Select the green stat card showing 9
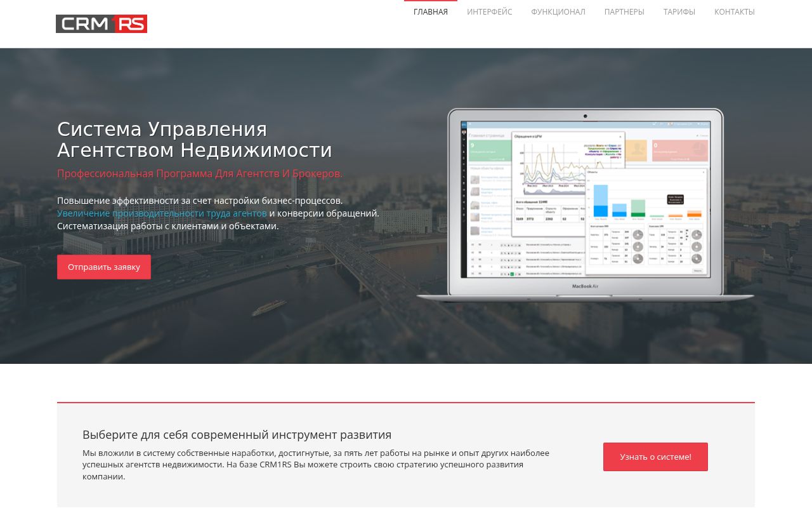The image size is (812, 508). (x=490, y=150)
